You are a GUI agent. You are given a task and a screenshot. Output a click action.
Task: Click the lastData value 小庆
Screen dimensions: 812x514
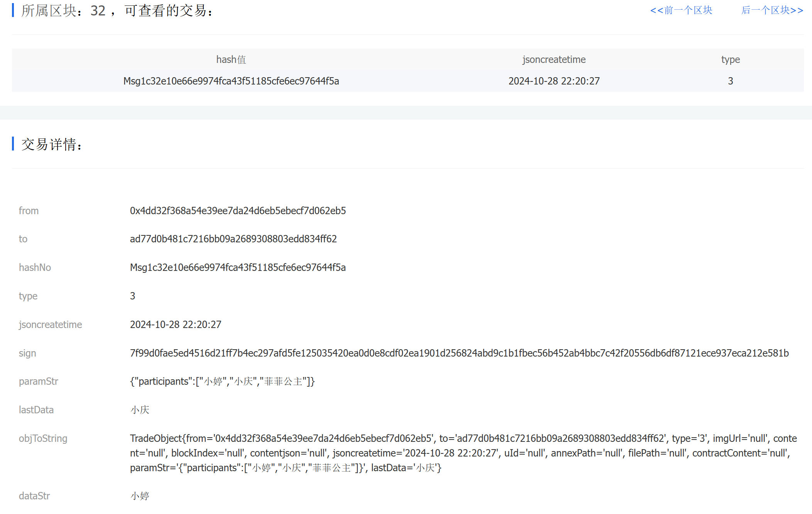[140, 410]
